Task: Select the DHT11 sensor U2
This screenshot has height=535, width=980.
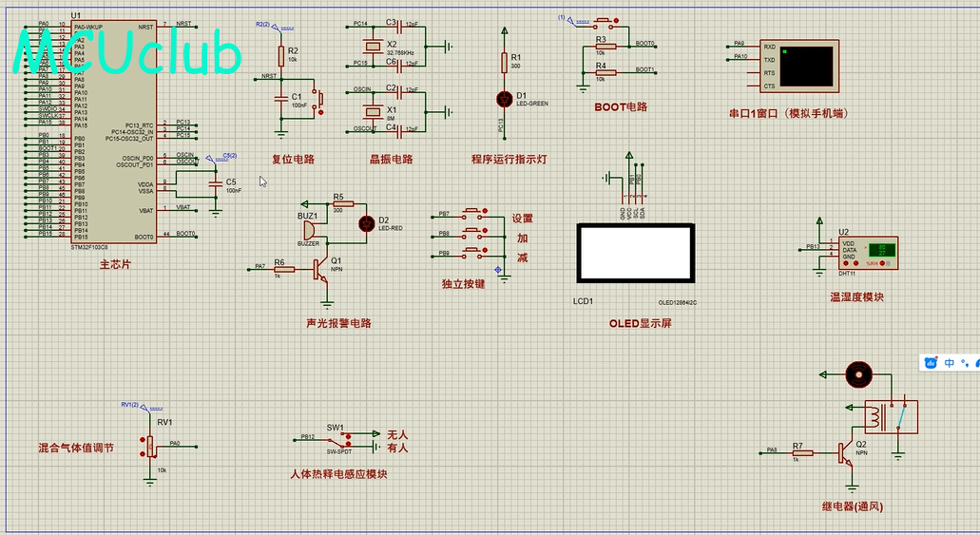Action: 868,253
